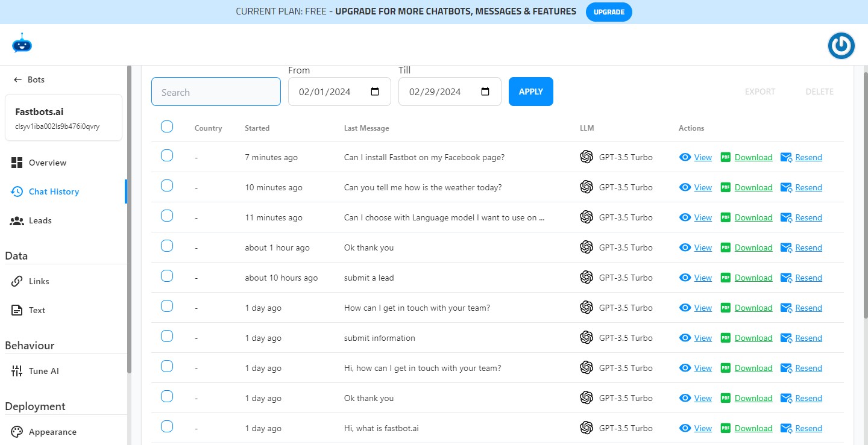
Task: Click the OpenAI logo in the 'submit information' row
Action: pyautogui.click(x=587, y=338)
